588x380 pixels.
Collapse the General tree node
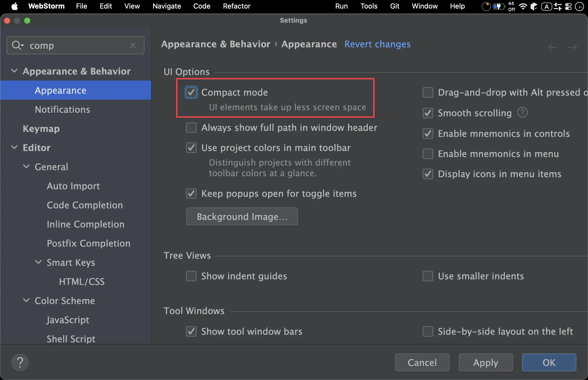[x=26, y=167]
